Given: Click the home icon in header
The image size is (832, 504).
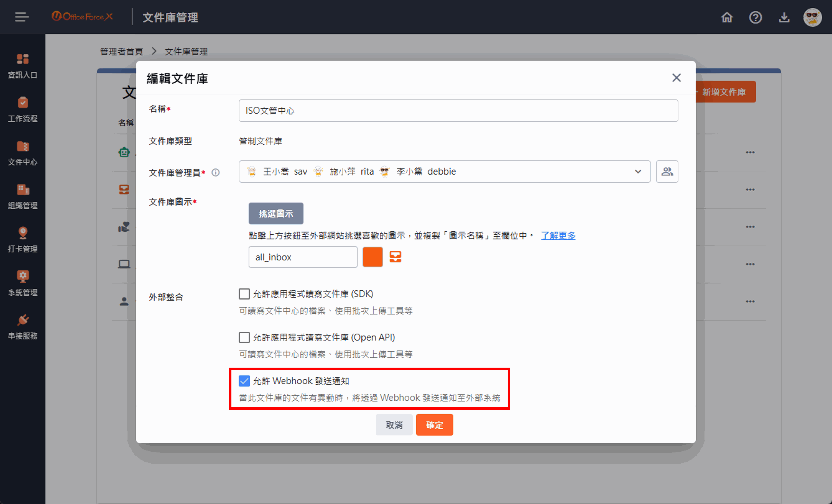Looking at the screenshot, I should [x=727, y=17].
